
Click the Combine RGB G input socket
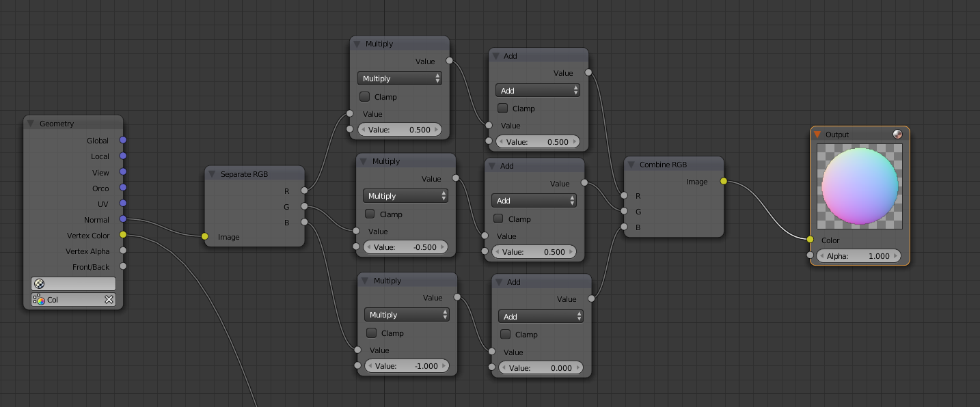[x=624, y=211]
